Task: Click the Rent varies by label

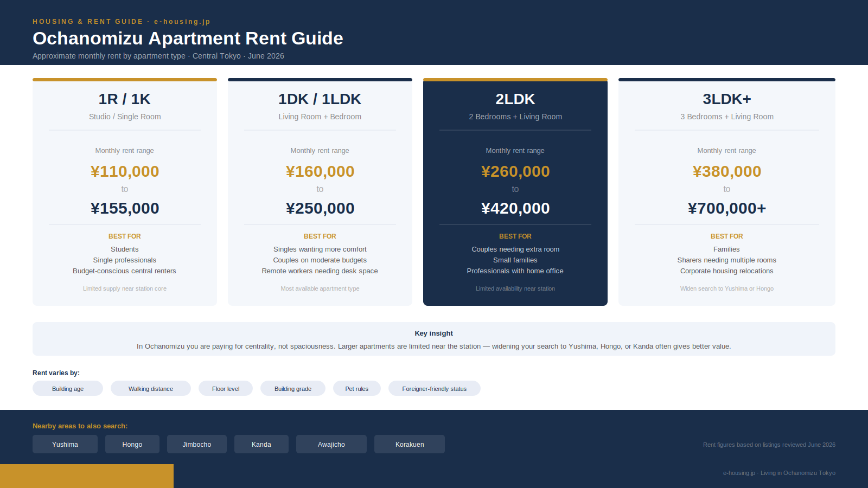Action: point(56,373)
